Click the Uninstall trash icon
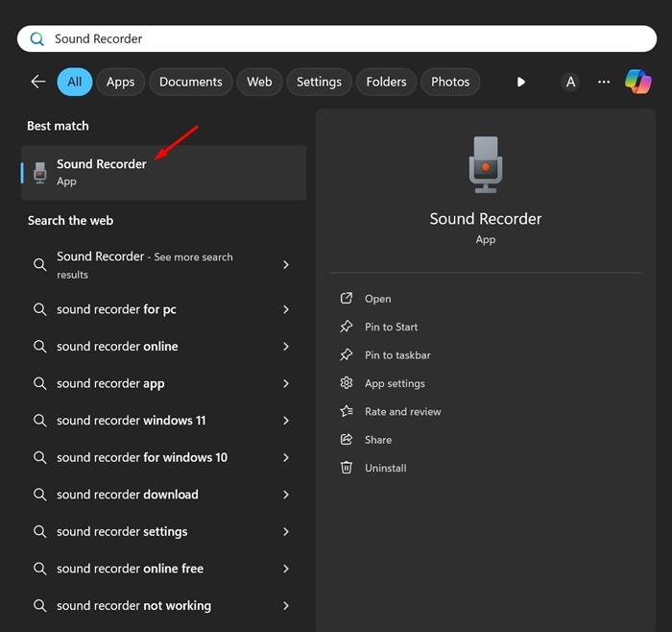 [x=347, y=468]
